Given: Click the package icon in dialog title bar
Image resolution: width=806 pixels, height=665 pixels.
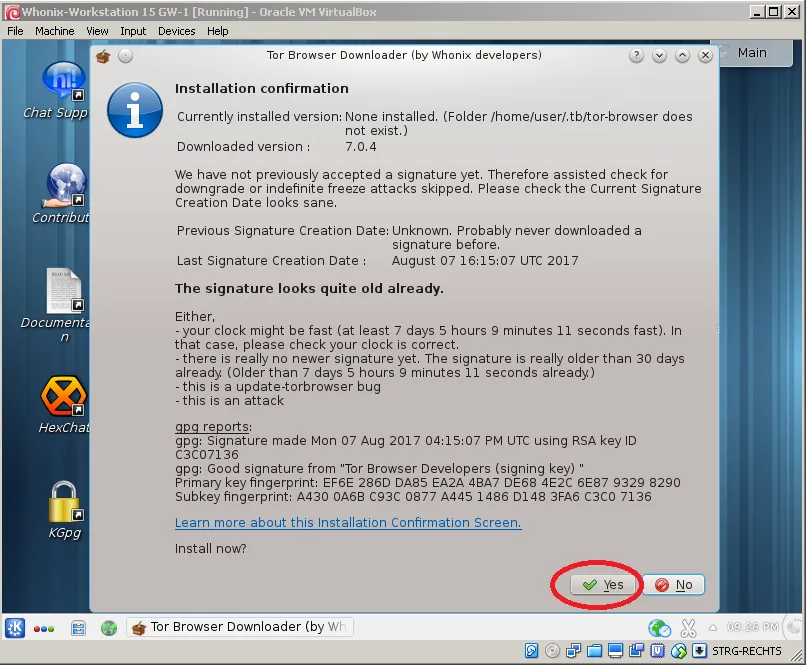Looking at the screenshot, I should [x=103, y=56].
